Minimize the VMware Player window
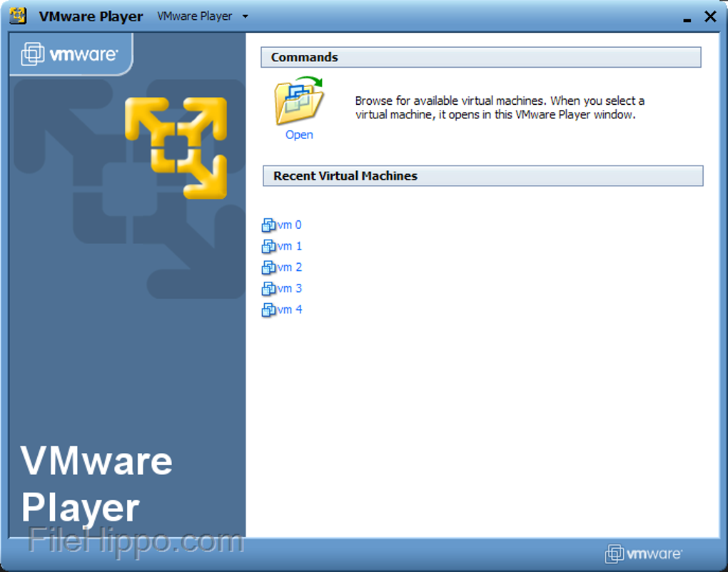This screenshot has width=728, height=572. (x=687, y=18)
